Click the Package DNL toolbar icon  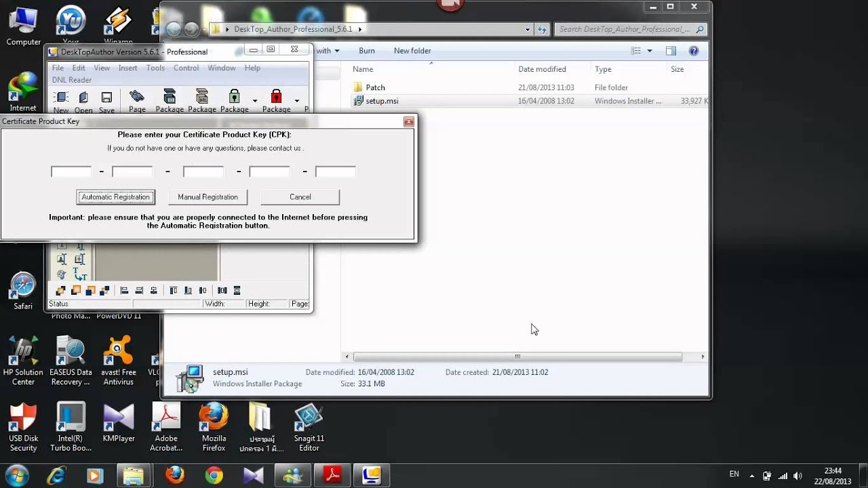(x=201, y=97)
